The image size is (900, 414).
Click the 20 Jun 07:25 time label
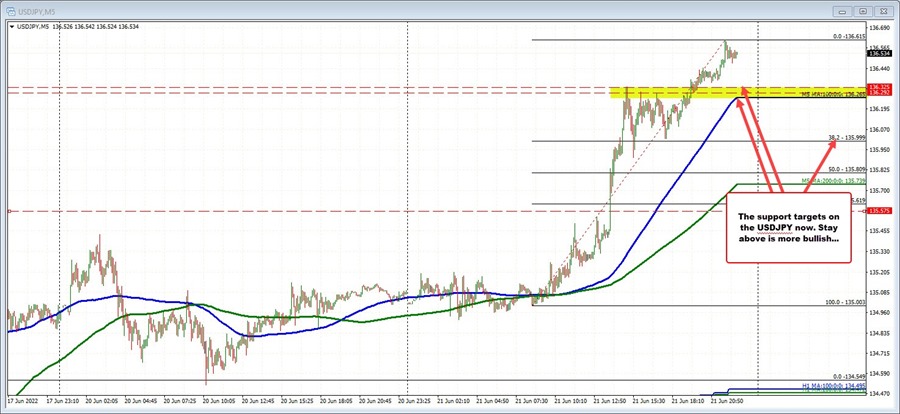180,399
